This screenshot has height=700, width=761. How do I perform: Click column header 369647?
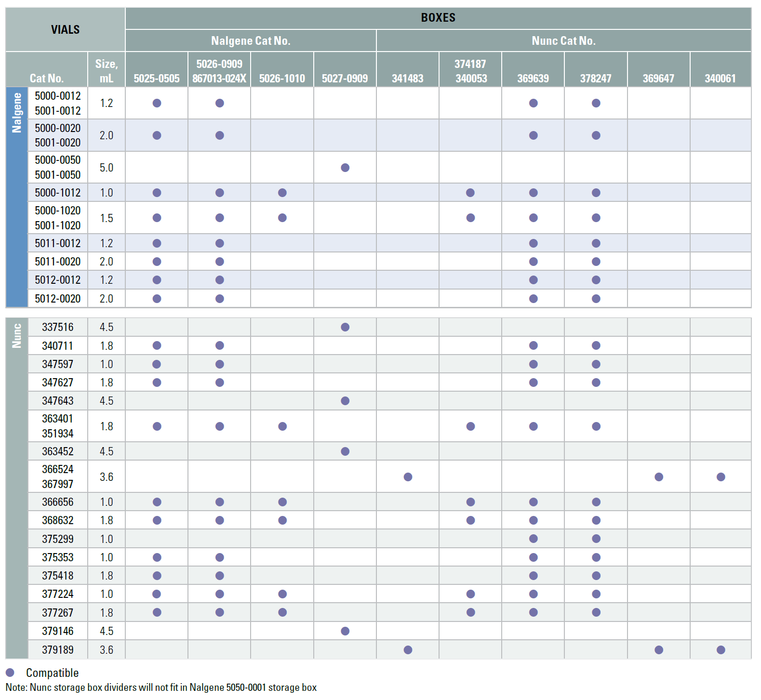(x=658, y=69)
